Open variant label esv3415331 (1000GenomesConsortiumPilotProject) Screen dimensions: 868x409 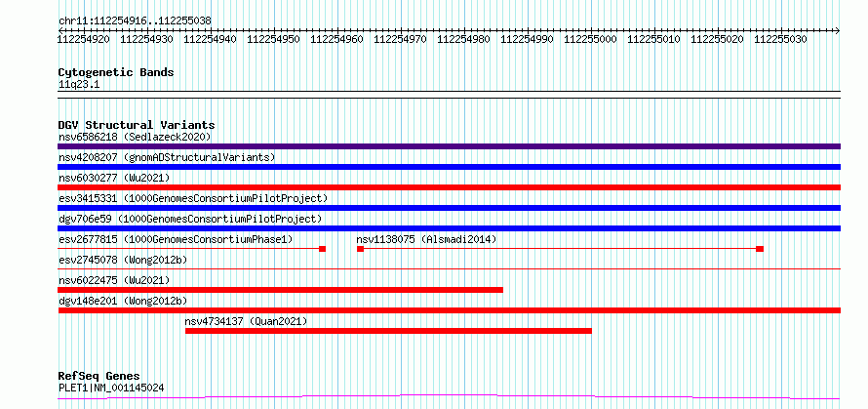pos(193,198)
